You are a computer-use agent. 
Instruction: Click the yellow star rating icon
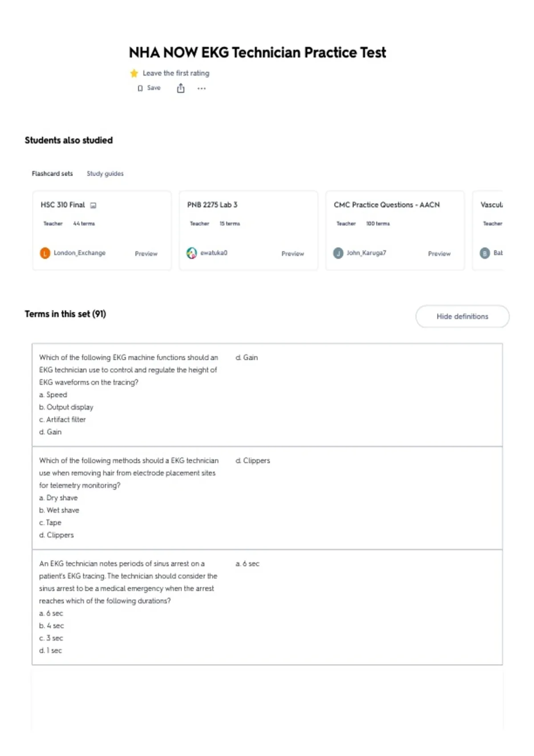(134, 73)
